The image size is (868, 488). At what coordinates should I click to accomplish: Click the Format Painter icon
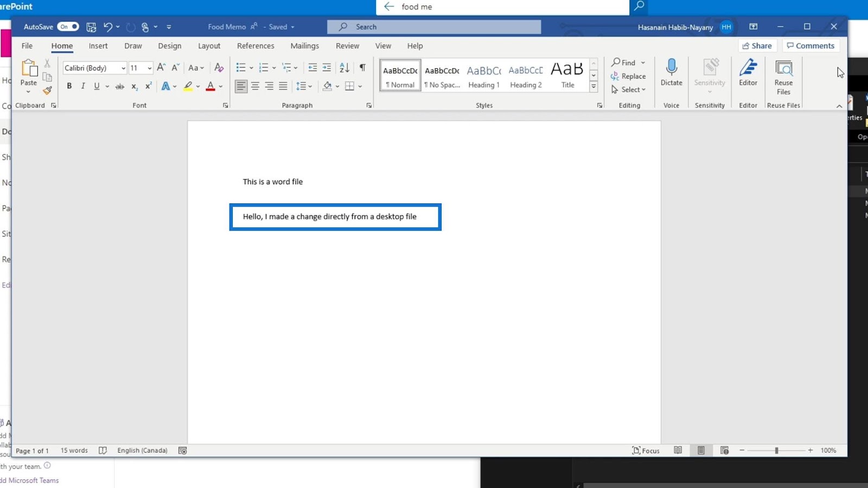pos(48,91)
